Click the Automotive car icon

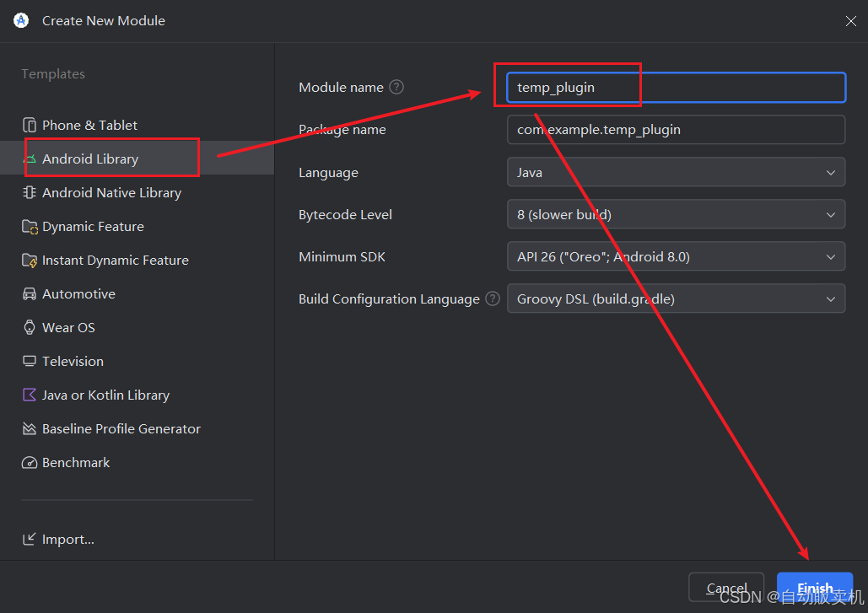pos(30,293)
